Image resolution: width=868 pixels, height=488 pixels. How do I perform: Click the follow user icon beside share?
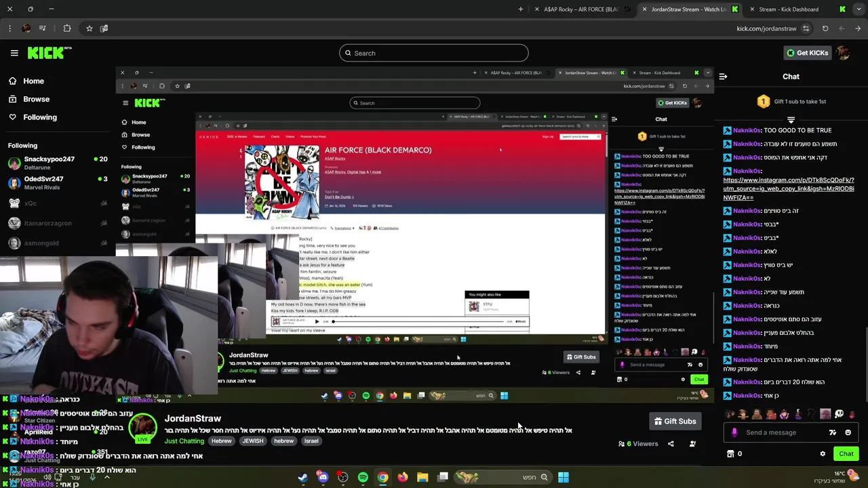[x=692, y=444]
